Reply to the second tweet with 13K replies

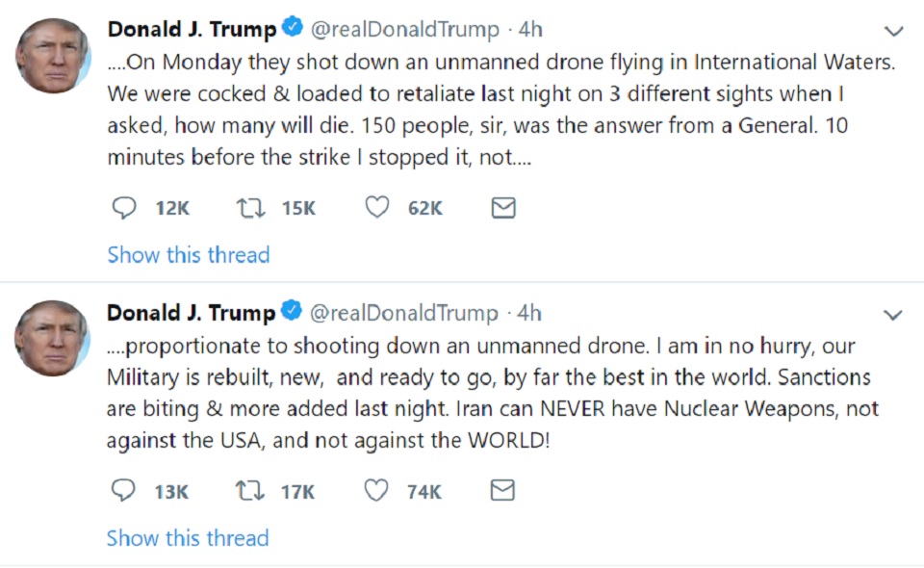[x=123, y=491]
